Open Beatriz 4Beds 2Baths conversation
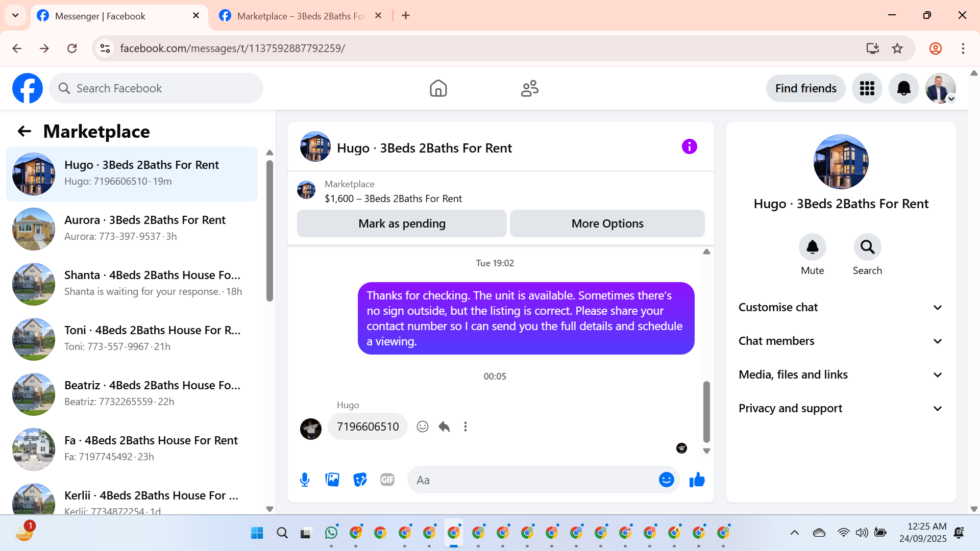 (132, 394)
